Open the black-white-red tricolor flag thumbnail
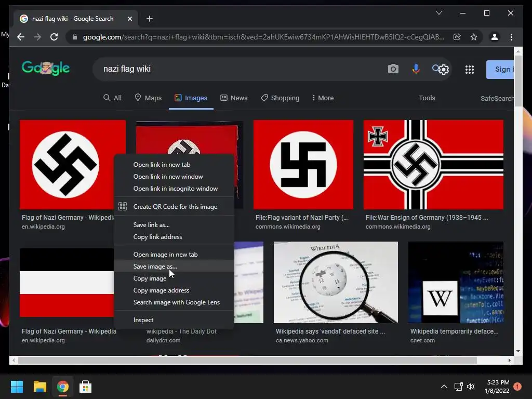Image resolution: width=532 pixels, height=399 pixels. click(x=67, y=282)
